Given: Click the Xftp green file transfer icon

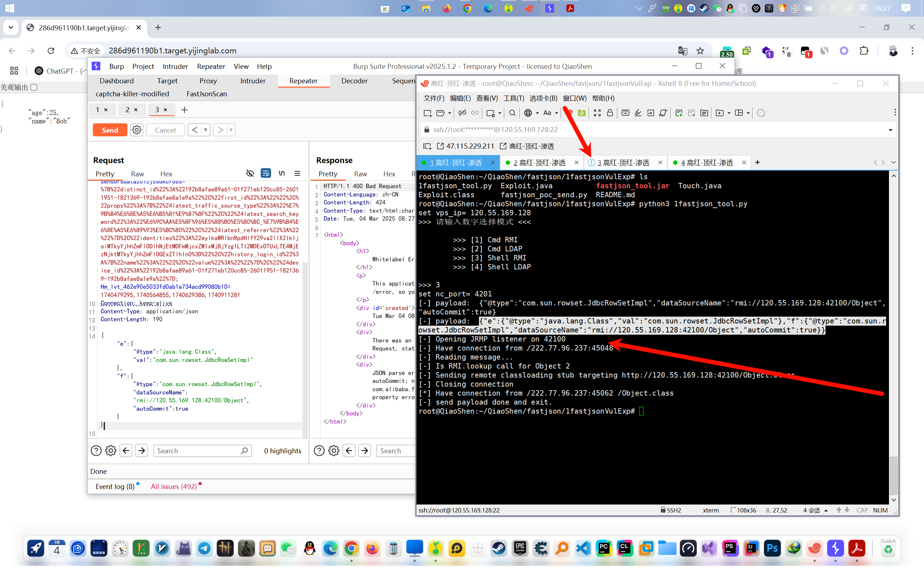Looking at the screenshot, I should 581,113.
